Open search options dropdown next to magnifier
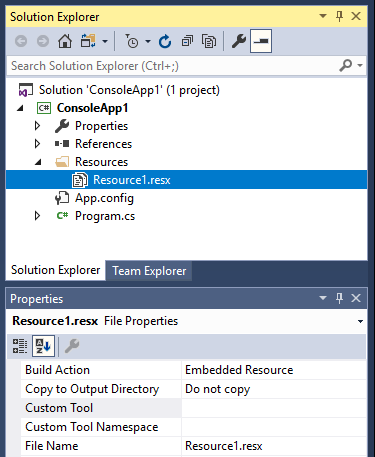Screen dimensions: 375x457 pyautogui.click(x=360, y=66)
